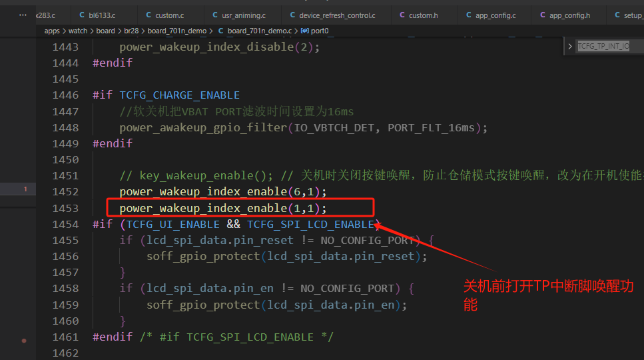644x360 pixels.
Task: Click lcd_spi_data.pin_reset condition on line 1455
Action: pyautogui.click(x=220, y=241)
